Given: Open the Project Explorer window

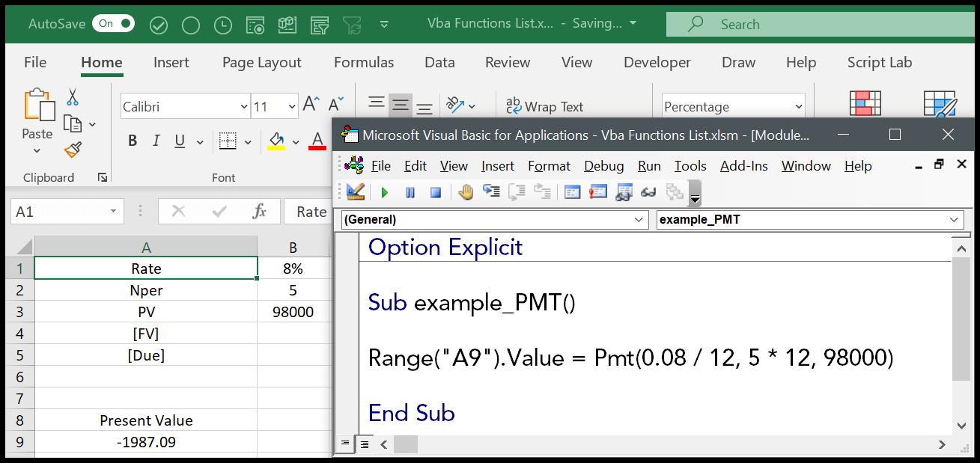Looking at the screenshot, I should 573,192.
